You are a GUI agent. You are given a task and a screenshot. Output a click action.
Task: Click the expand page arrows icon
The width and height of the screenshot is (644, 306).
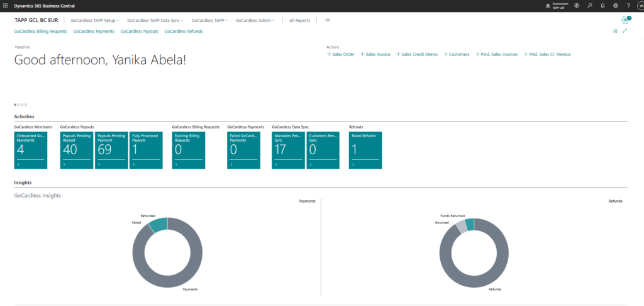click(625, 31)
